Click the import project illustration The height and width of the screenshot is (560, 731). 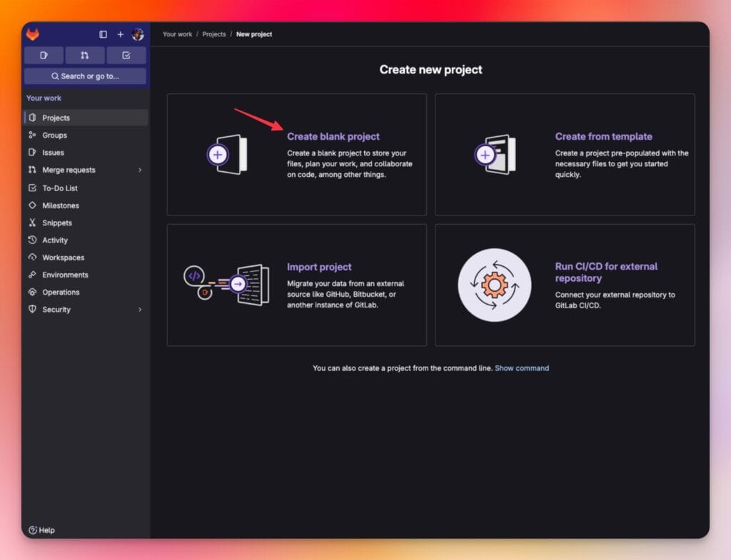pyautogui.click(x=226, y=285)
